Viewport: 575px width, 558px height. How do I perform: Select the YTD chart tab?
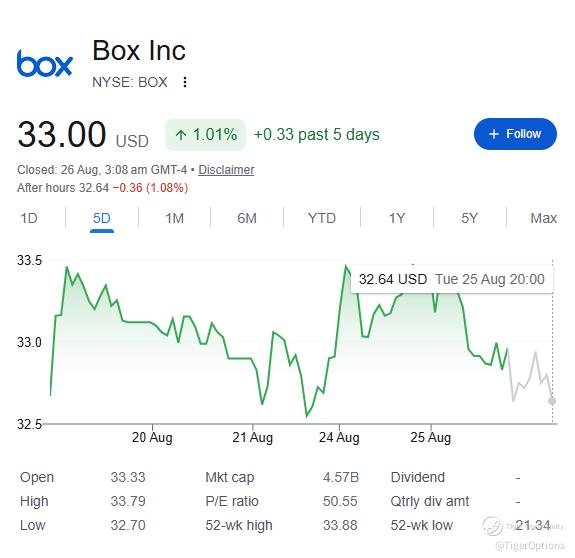(x=322, y=219)
